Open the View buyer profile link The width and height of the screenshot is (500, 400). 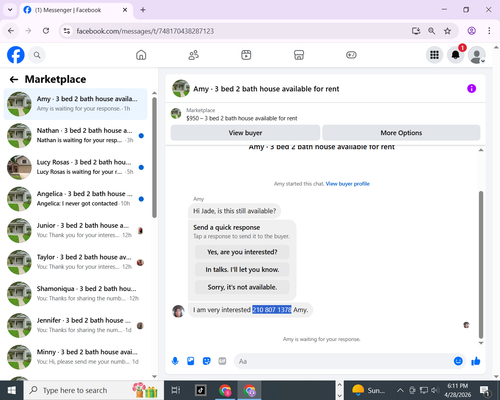pyautogui.click(x=348, y=184)
